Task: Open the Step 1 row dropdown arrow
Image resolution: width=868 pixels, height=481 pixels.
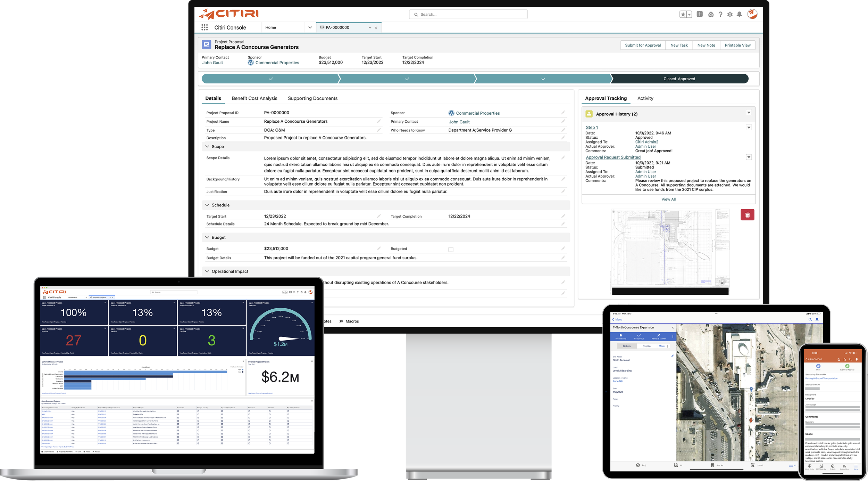Action: click(749, 127)
